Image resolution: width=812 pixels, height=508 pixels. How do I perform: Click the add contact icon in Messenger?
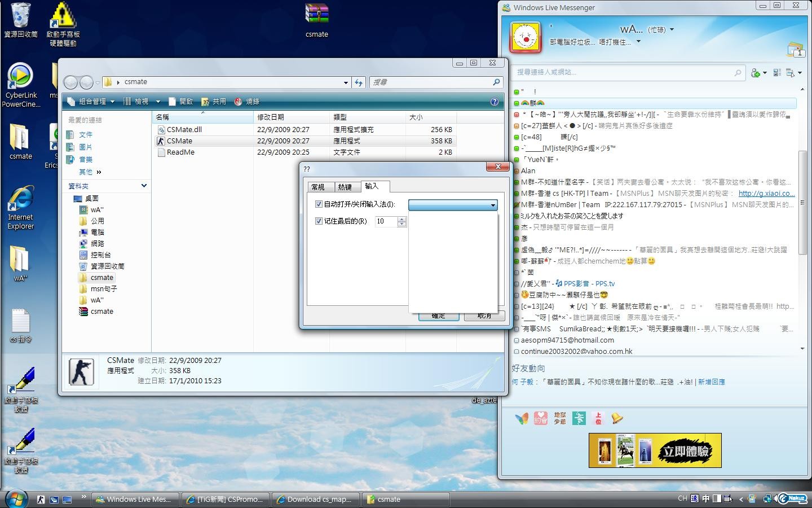tap(756, 73)
